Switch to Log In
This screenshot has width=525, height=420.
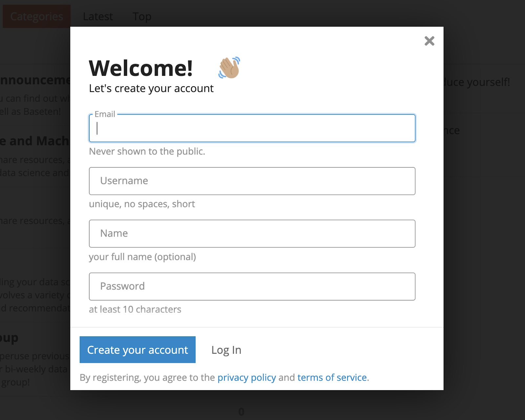[x=226, y=350]
